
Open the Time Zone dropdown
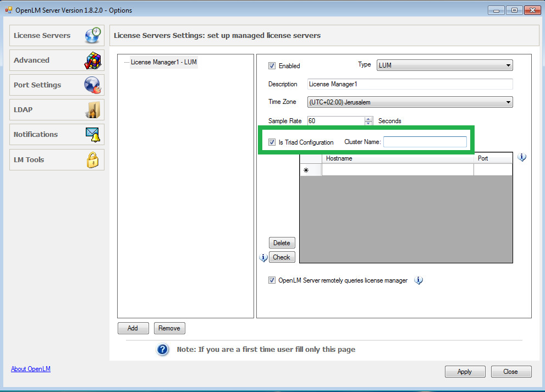tap(410, 102)
